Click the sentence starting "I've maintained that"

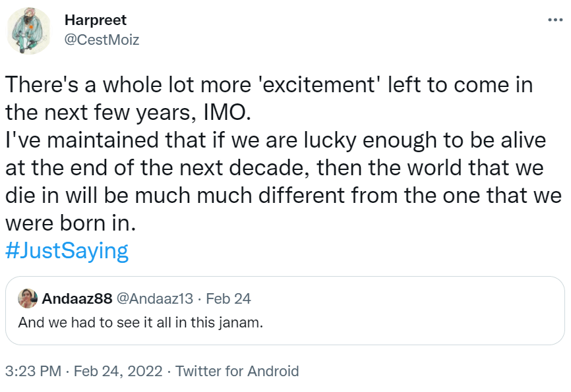[99, 140]
